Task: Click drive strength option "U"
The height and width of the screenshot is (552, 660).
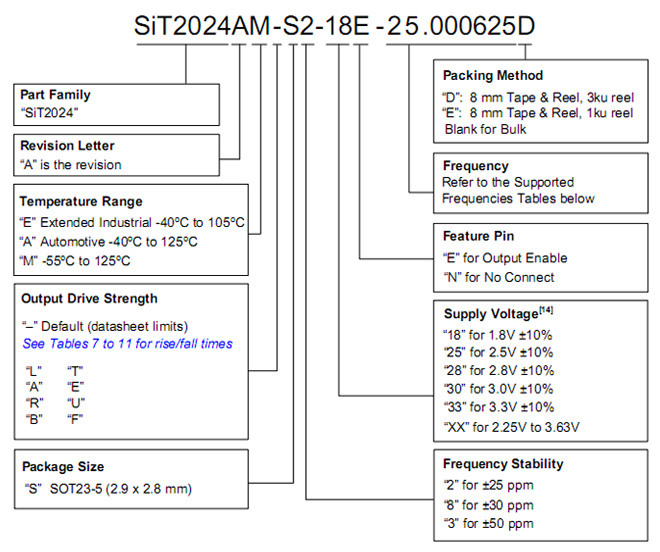Action: pyautogui.click(x=76, y=403)
